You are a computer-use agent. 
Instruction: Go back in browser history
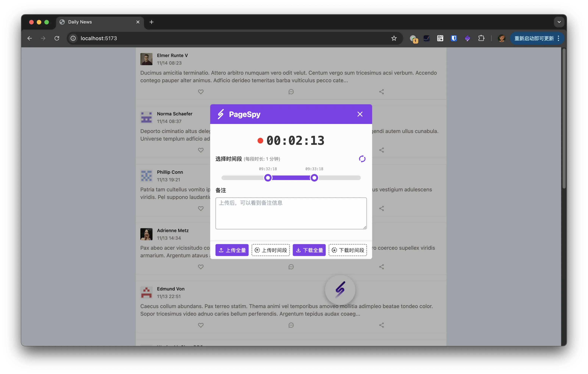[30, 38]
